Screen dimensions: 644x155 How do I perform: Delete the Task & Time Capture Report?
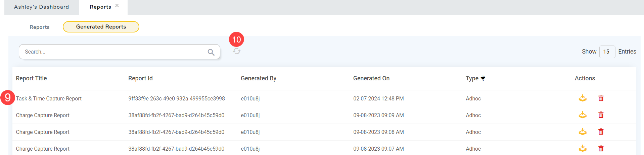click(x=601, y=98)
